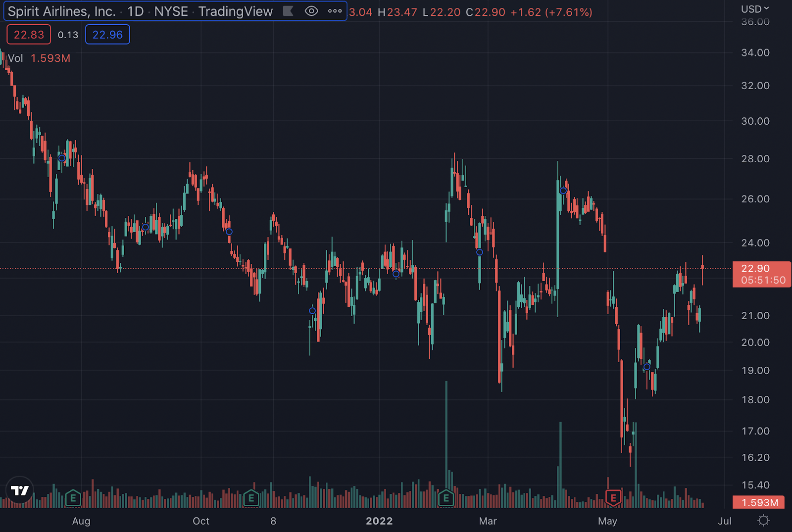Image resolution: width=792 pixels, height=532 pixels.
Task: Click the 18.00 price level on the axis
Action: (x=755, y=400)
